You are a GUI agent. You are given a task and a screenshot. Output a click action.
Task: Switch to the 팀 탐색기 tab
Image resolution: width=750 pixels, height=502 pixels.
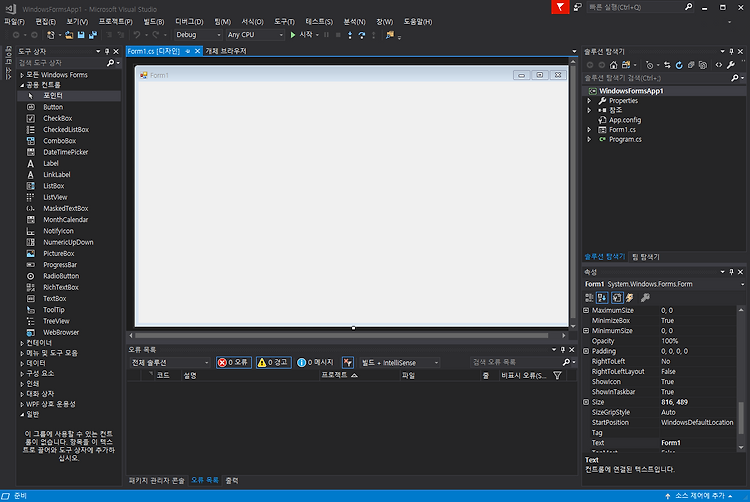coord(646,257)
